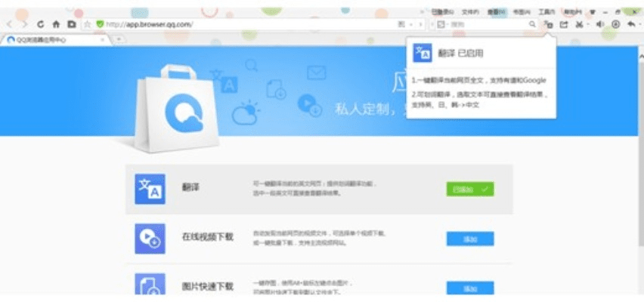This screenshot has height=302, width=644.
Task: Open a new tab with plus button
Action: click(x=119, y=40)
